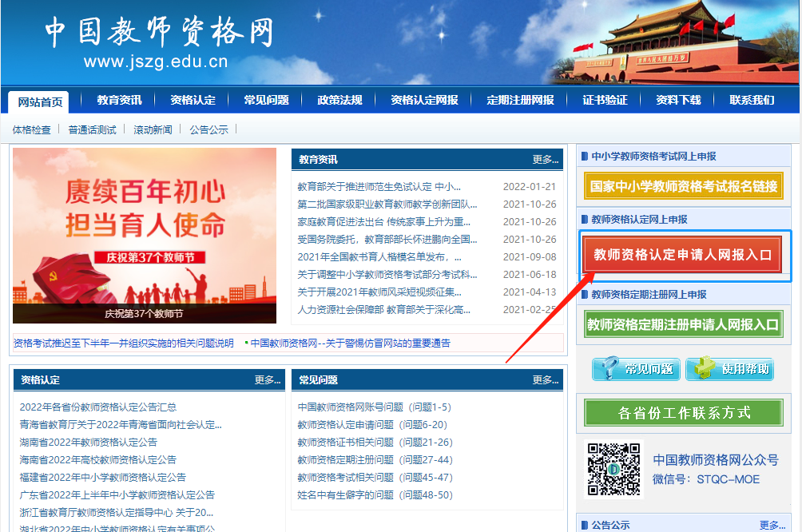Click the 教师资格认定申请人网报入口 button
This screenshot has width=802, height=532.
683,255
